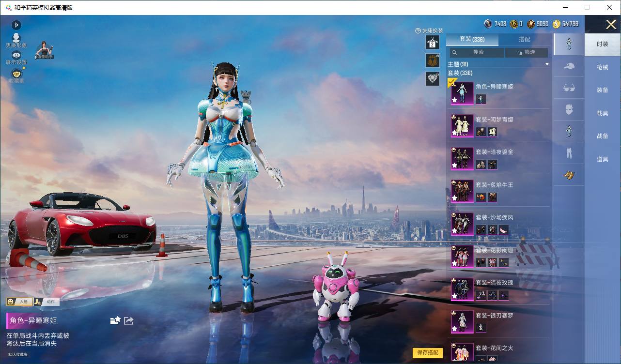
Task: Select the hat category icon
Action: (569, 66)
